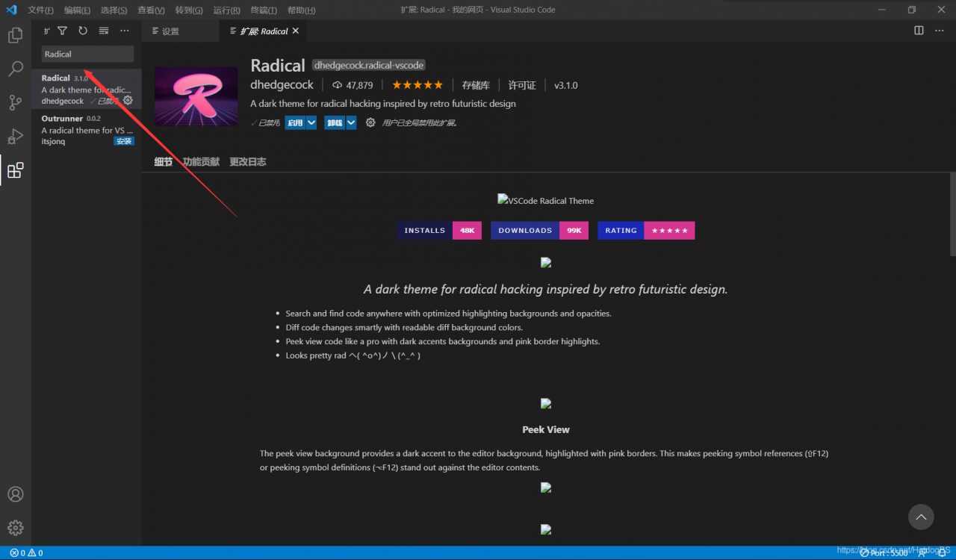The image size is (956, 560).
Task: Open the 编辑(E) menu
Action: (x=77, y=10)
